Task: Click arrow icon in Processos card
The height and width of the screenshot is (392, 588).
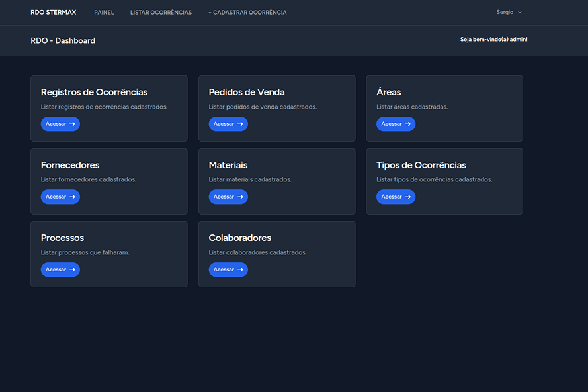Action: click(x=73, y=269)
